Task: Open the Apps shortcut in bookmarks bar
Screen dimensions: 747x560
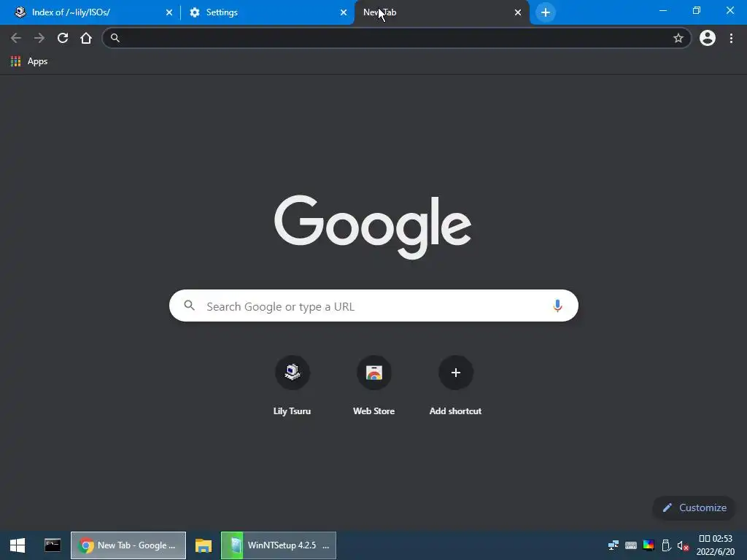Action: (x=29, y=61)
